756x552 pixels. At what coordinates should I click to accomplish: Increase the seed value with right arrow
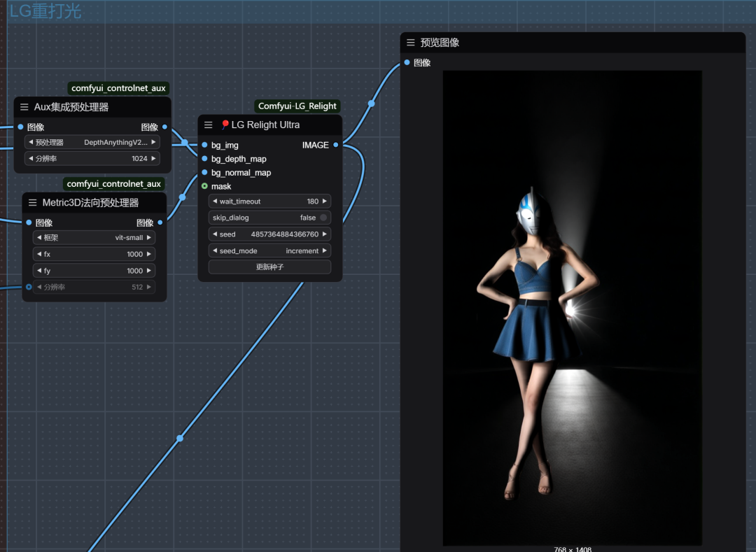pos(325,234)
